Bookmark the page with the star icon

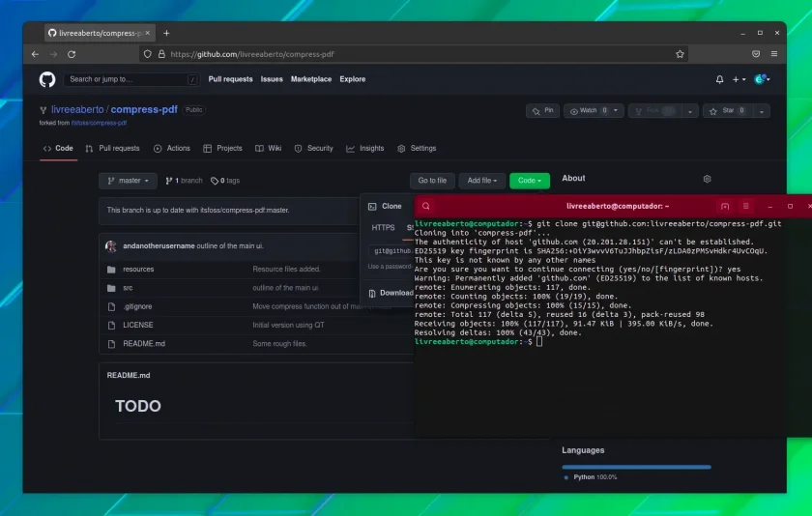[680, 54]
